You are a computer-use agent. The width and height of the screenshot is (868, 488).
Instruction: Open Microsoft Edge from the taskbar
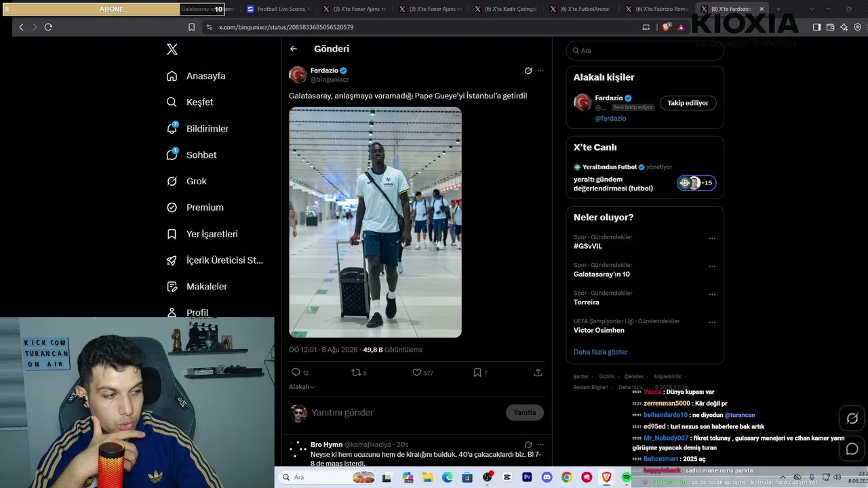coord(448,478)
